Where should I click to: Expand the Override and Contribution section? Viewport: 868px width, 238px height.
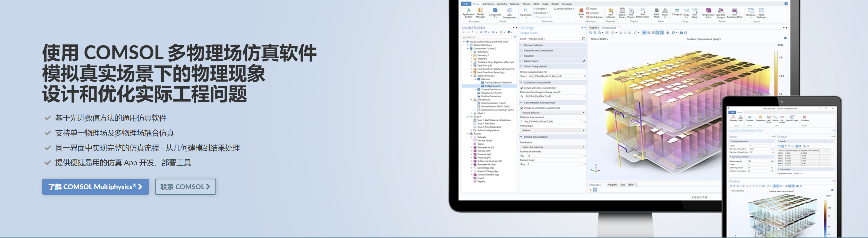553,51
